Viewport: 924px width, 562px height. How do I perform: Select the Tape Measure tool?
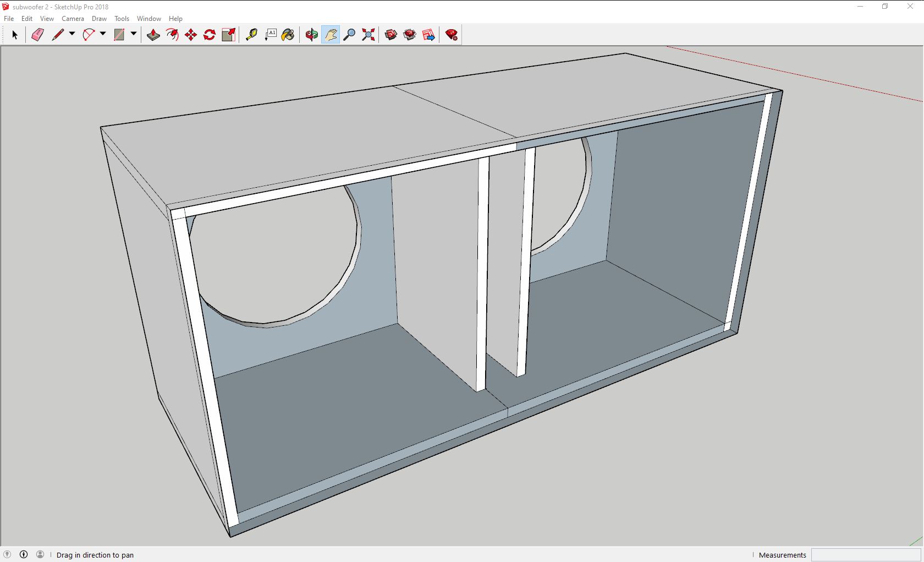coord(251,35)
